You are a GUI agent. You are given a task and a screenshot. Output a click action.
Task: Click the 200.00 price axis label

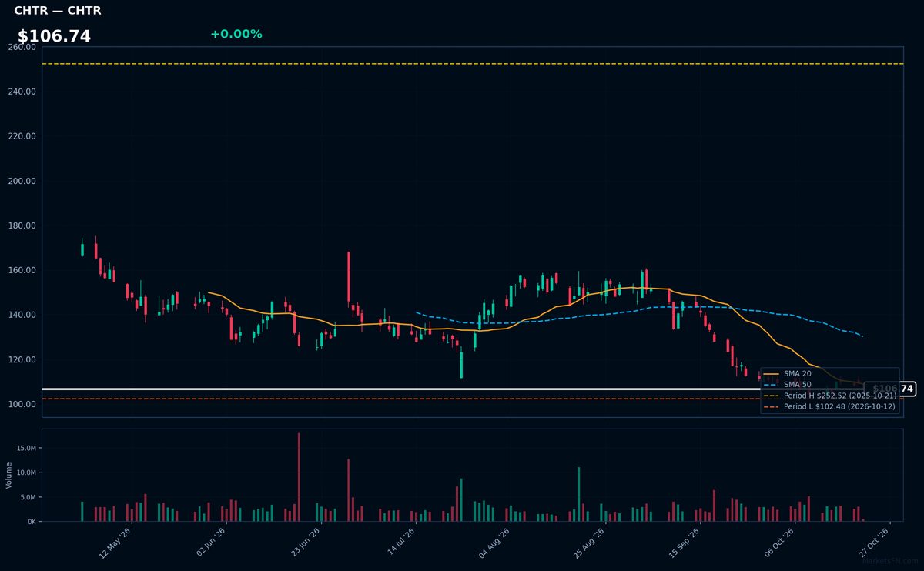click(22, 181)
